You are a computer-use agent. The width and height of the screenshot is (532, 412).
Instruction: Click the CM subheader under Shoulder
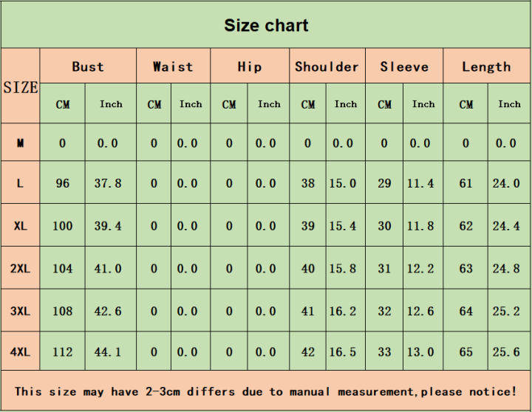(x=308, y=104)
